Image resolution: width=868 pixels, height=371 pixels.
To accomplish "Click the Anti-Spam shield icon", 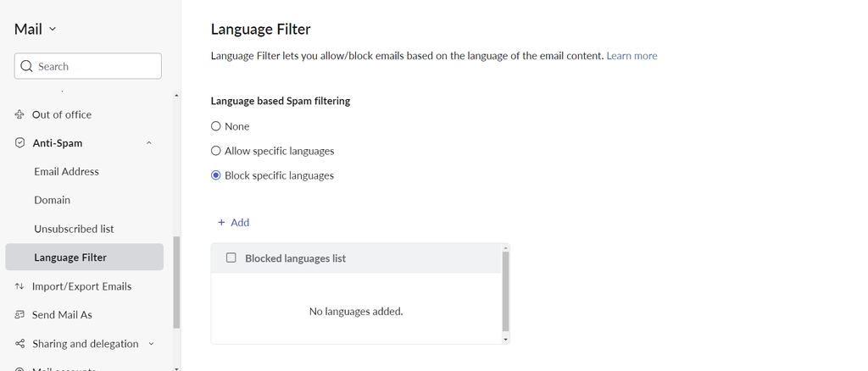I will 19,143.
